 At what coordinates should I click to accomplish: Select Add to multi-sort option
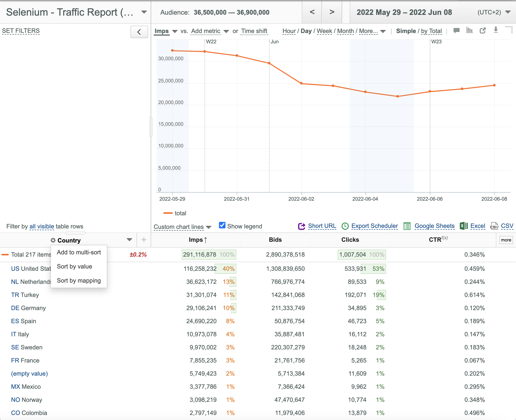[79, 252]
